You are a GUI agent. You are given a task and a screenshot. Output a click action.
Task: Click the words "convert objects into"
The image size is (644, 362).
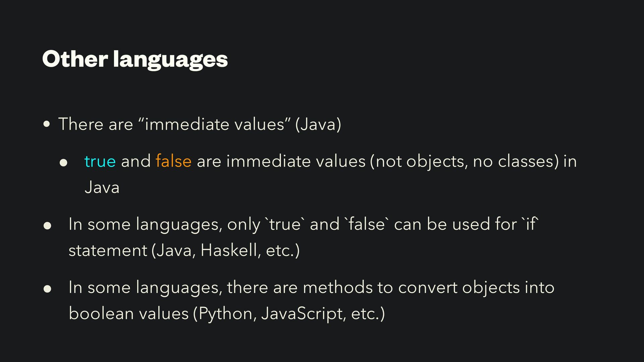coord(476,288)
